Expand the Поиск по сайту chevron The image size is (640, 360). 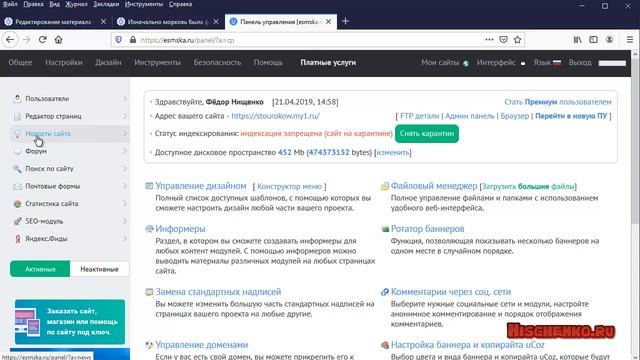tap(124, 169)
